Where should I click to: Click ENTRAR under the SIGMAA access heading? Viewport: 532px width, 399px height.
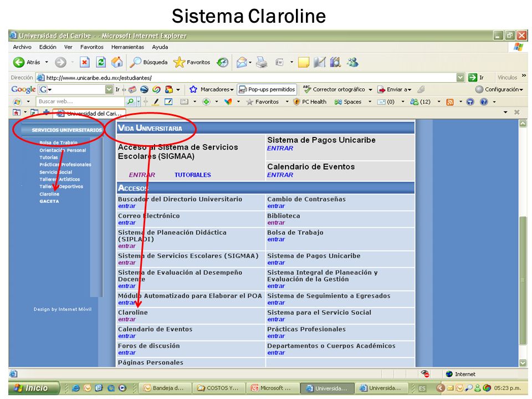click(x=142, y=175)
